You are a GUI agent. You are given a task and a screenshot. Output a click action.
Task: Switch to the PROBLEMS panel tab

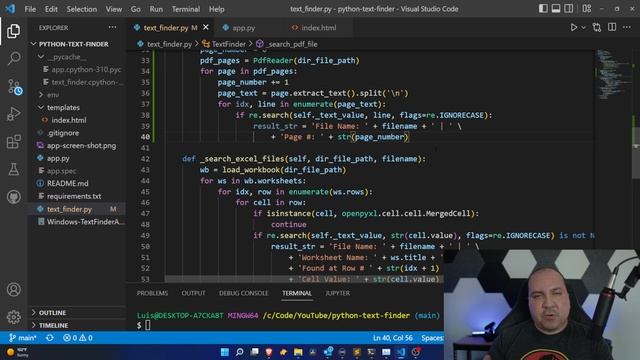(x=152, y=293)
